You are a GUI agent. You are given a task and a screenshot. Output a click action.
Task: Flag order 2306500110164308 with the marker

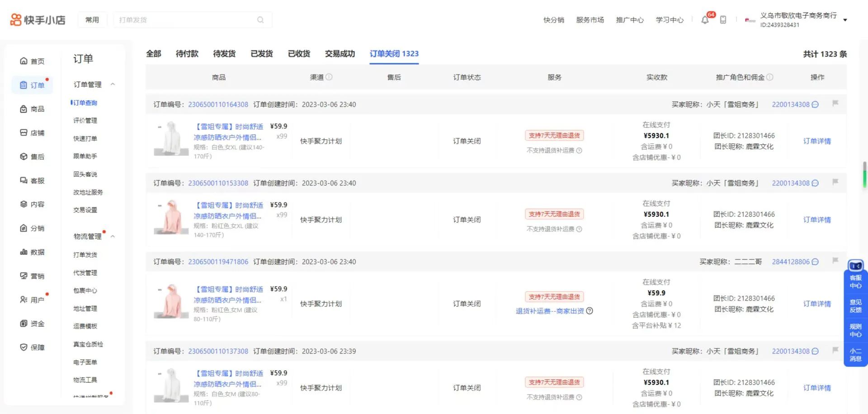point(835,103)
